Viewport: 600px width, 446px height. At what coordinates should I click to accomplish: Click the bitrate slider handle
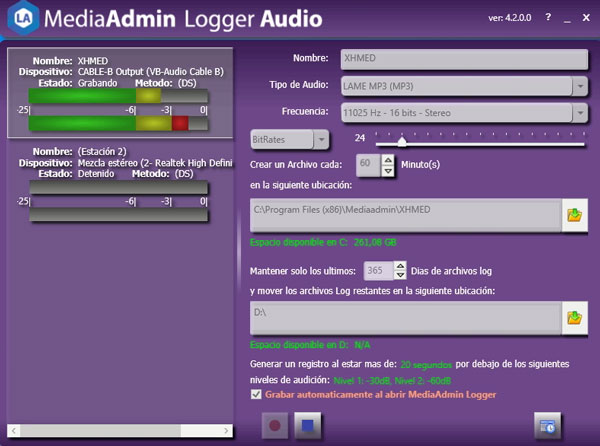click(401, 141)
